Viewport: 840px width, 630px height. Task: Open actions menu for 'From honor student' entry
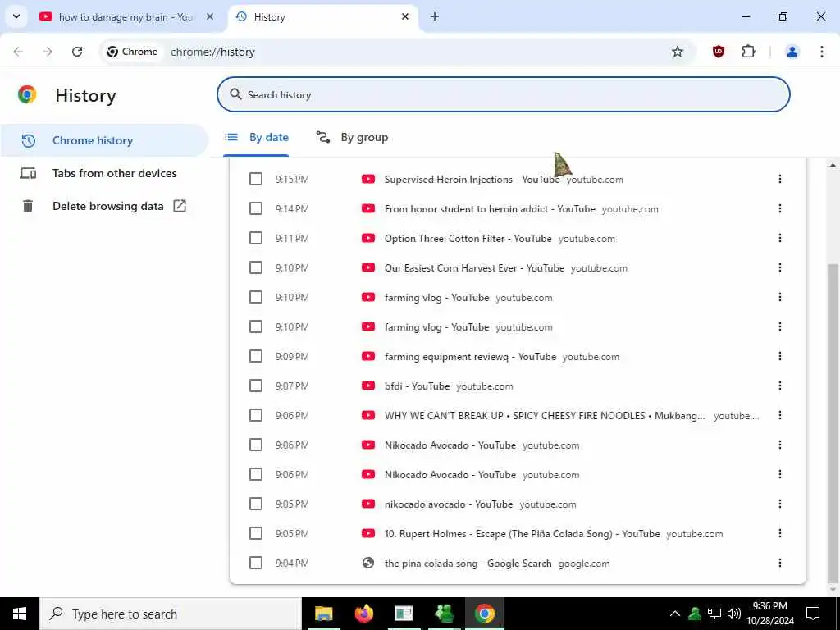coord(779,208)
